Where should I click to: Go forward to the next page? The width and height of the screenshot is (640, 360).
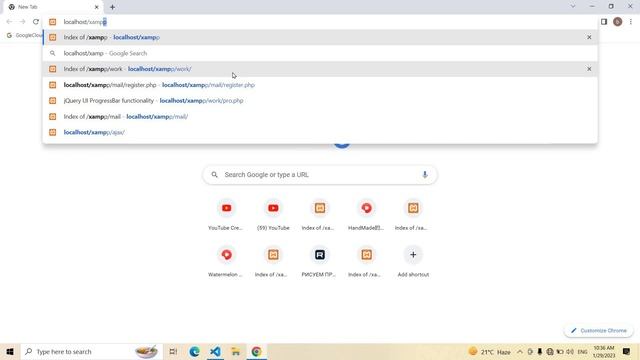coord(22,22)
